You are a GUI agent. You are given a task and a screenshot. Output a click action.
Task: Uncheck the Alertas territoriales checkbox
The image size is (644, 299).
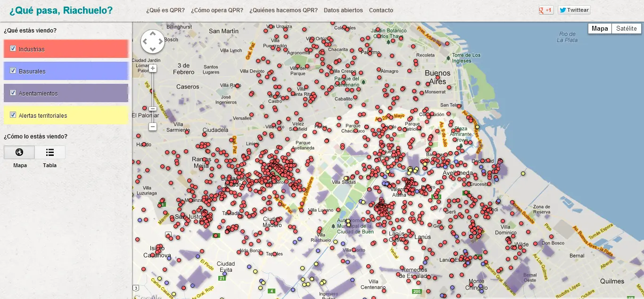pyautogui.click(x=13, y=115)
